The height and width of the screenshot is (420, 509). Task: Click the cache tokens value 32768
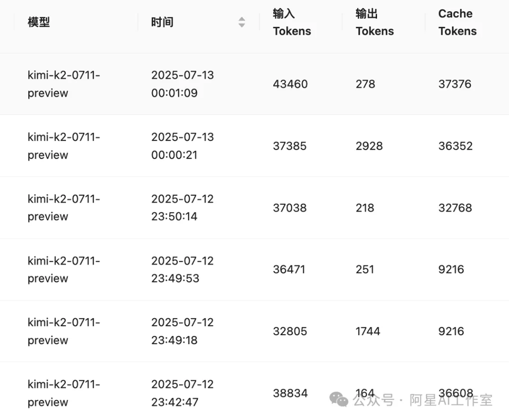click(x=455, y=208)
